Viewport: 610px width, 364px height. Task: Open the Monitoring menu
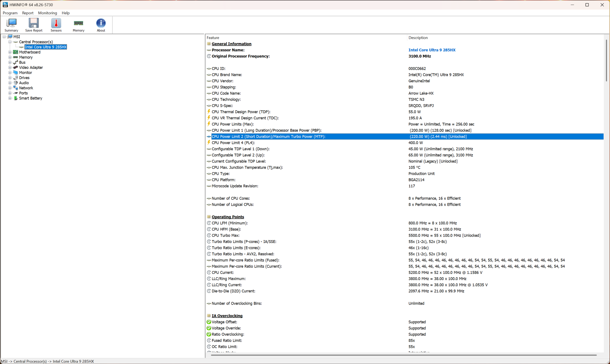pos(47,13)
